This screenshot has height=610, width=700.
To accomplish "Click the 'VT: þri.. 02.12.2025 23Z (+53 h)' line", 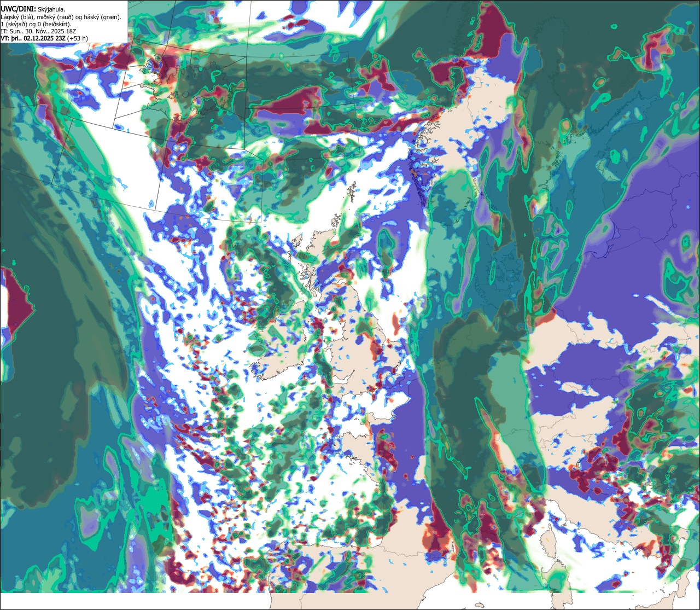I will click(45, 38).
